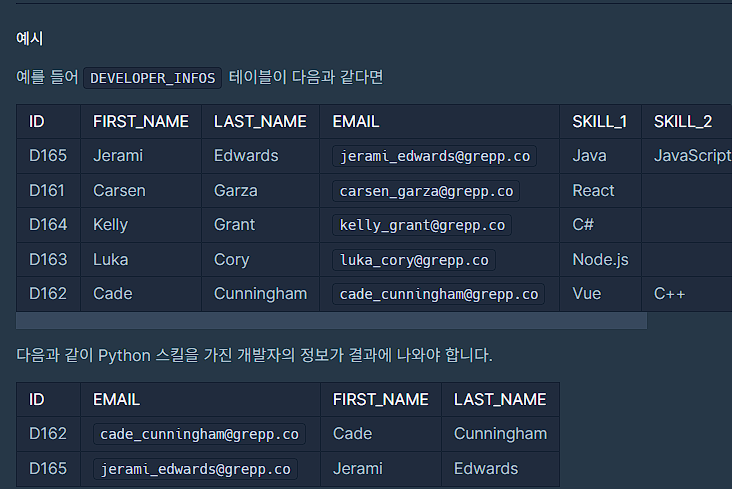Screen dimensions: 732x489
Task: Click D165 in the DEVELOPER_INFOS table
Action: pos(48,156)
